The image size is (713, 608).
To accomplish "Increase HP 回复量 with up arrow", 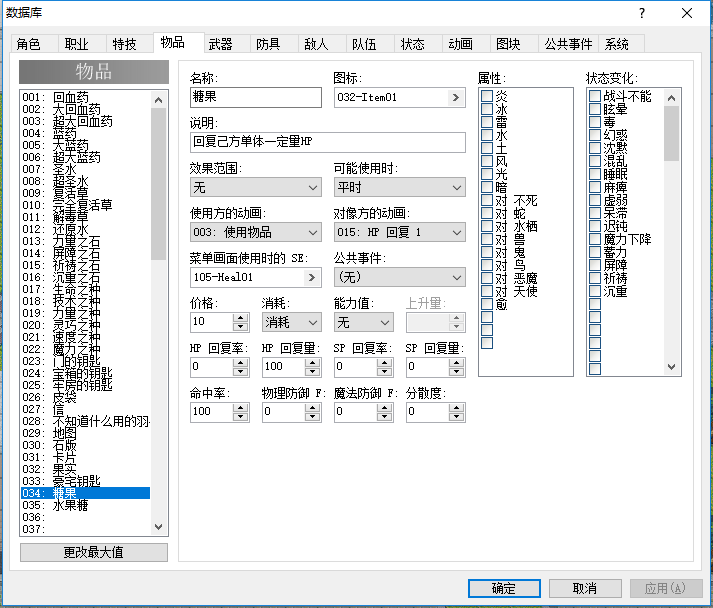I will [312, 362].
